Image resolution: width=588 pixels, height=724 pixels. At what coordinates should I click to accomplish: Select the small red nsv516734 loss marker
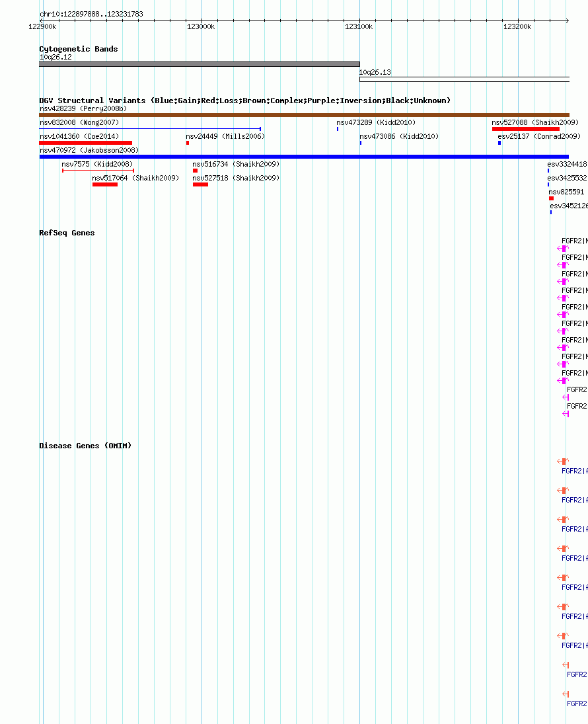tap(196, 171)
